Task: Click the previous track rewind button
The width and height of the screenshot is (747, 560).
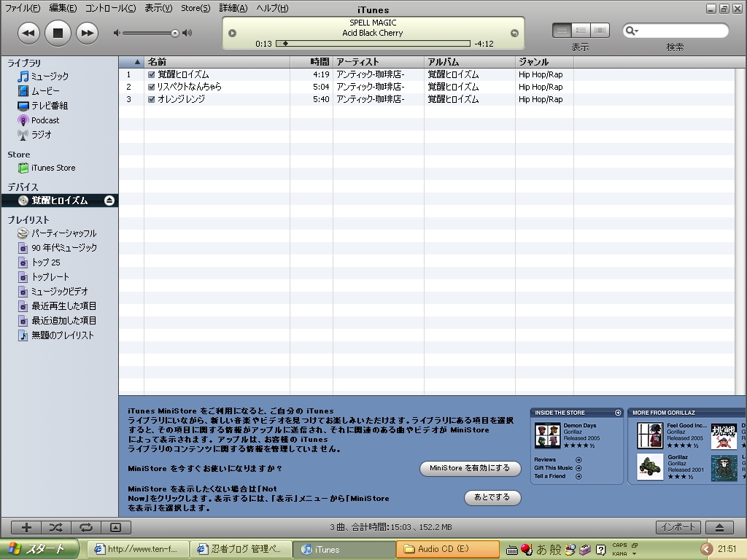Action: tap(28, 33)
